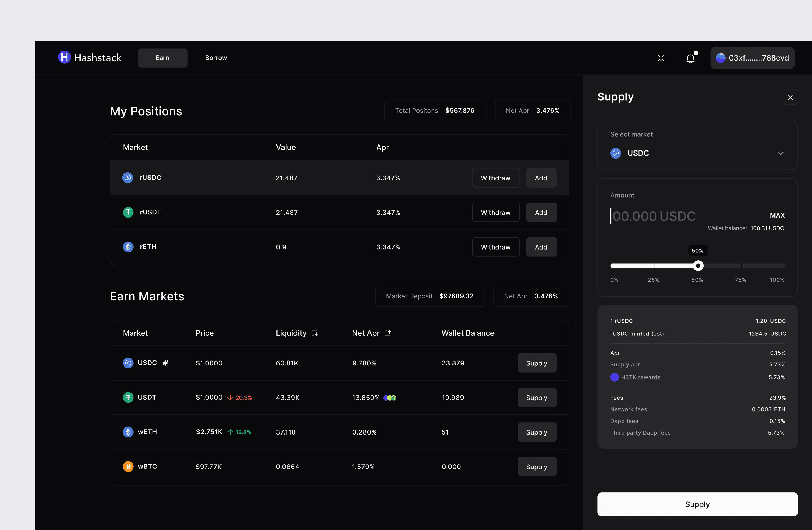Viewport: 812px width, 530px height.
Task: Set the amount slider to 75% mark
Action: [x=741, y=266]
